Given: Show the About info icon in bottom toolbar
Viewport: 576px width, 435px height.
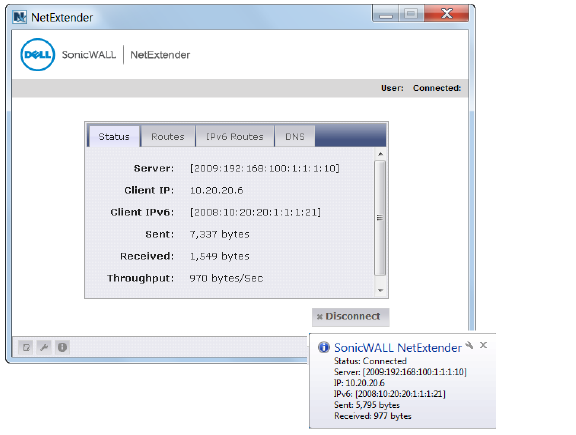Looking at the screenshot, I should (62, 347).
